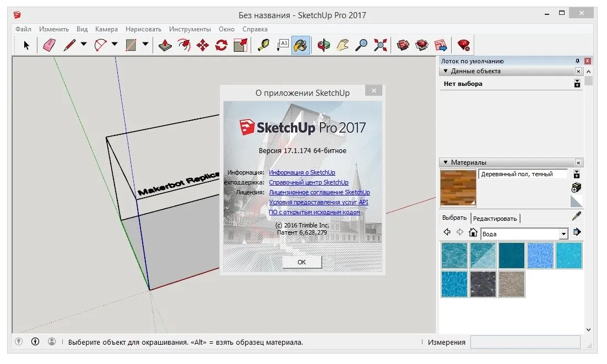Open the Вода material library dropdown
The width and height of the screenshot is (607, 364).
click(x=563, y=233)
